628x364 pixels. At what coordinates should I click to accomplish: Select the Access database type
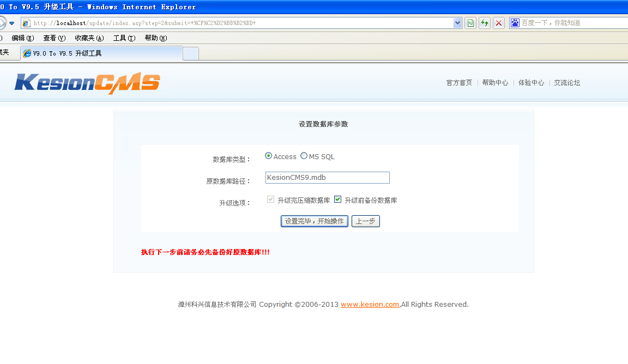(x=267, y=156)
